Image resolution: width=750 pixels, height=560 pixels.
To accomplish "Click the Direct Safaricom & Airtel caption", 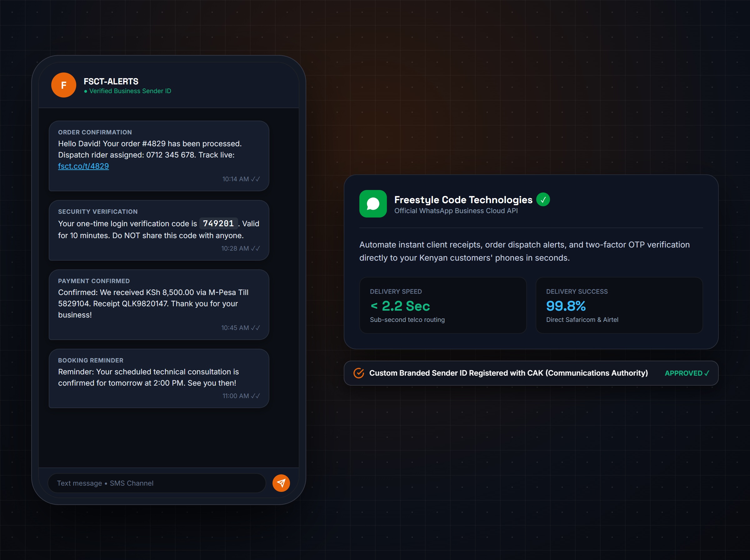I will click(582, 320).
